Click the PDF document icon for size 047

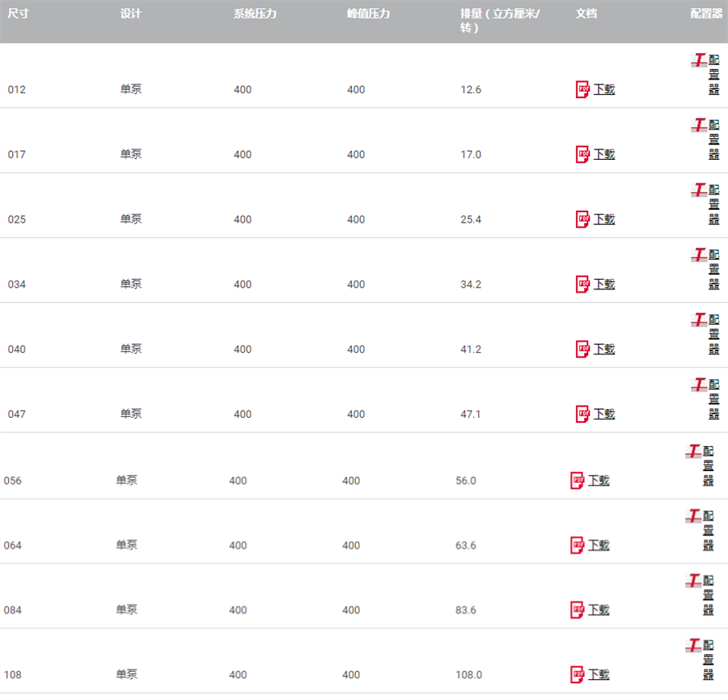(x=583, y=414)
